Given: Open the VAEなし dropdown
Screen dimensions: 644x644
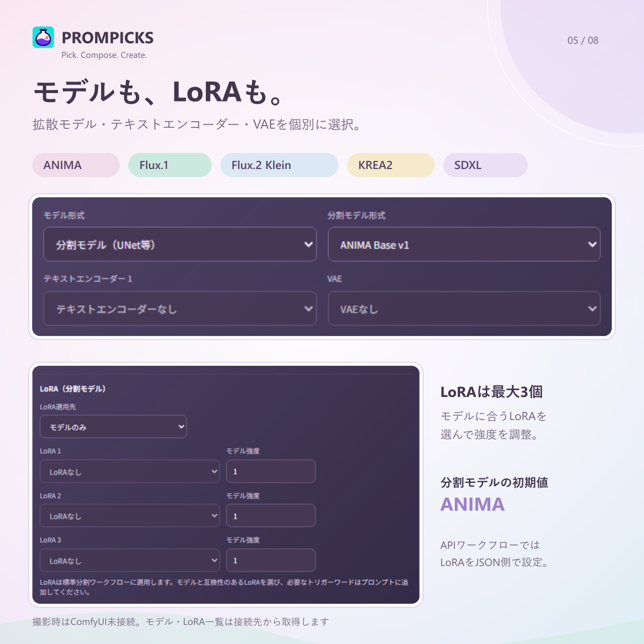Looking at the screenshot, I should click(x=464, y=309).
